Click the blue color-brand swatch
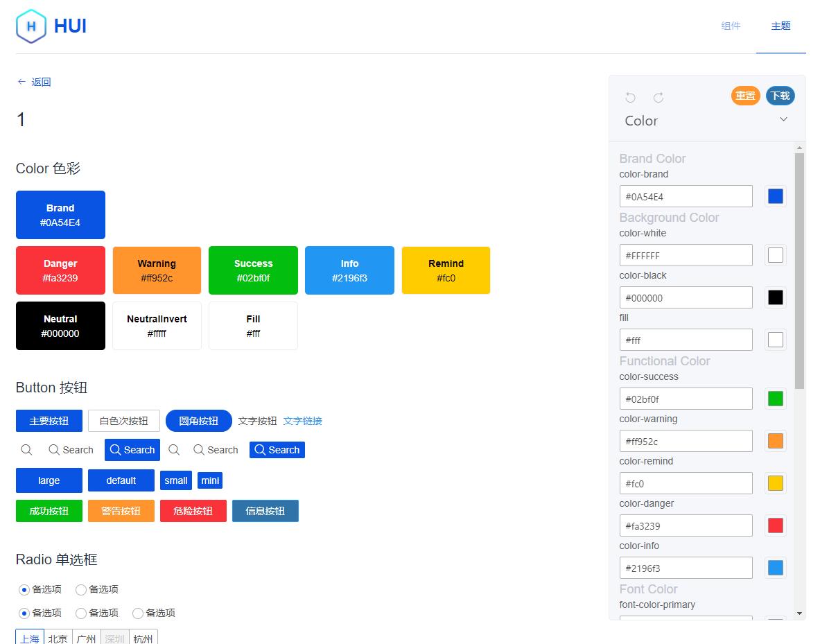 pos(775,196)
